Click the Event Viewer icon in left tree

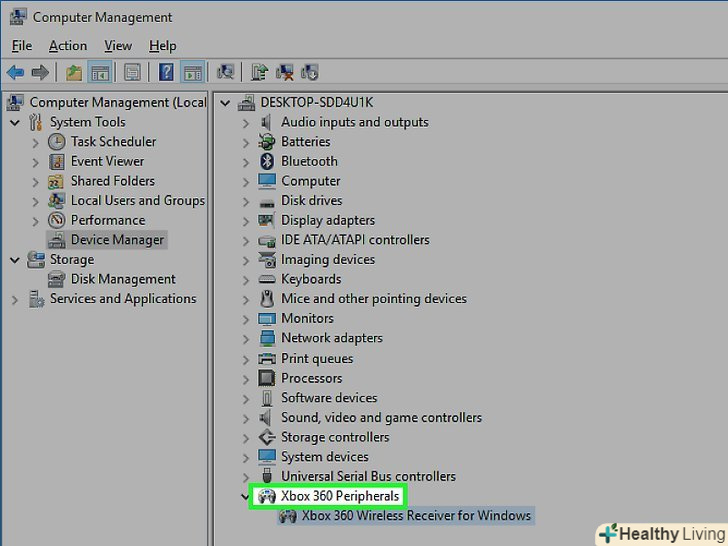coord(57,162)
